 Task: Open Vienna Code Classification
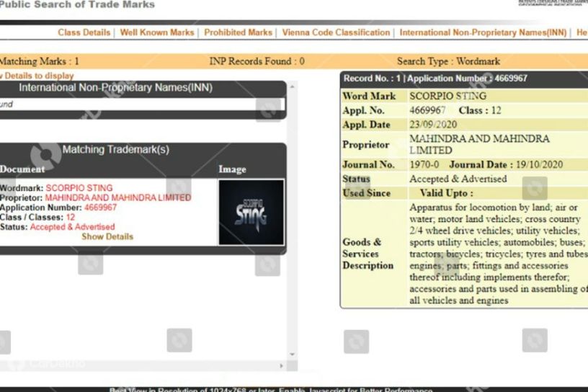(336, 32)
